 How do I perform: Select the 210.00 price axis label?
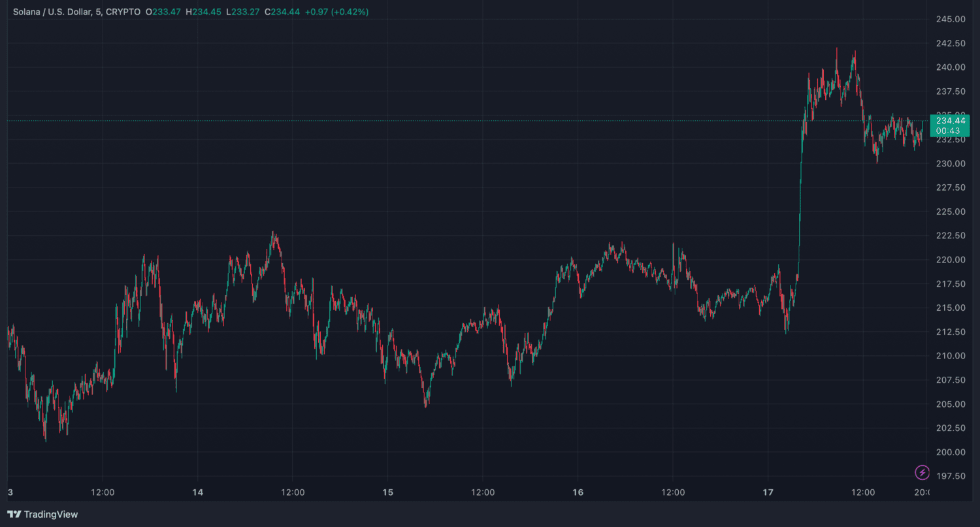point(951,356)
